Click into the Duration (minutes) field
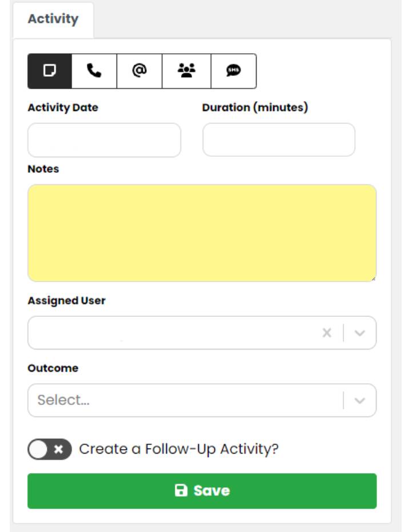Image resolution: width=412 pixels, height=532 pixels. point(279,140)
